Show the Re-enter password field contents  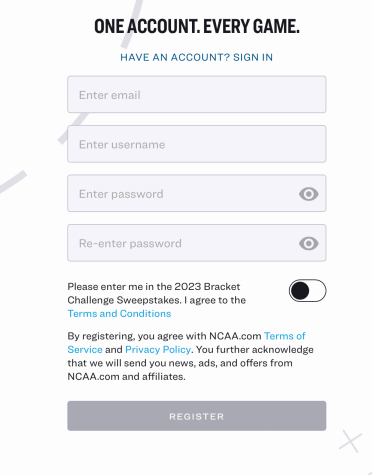pos(308,243)
